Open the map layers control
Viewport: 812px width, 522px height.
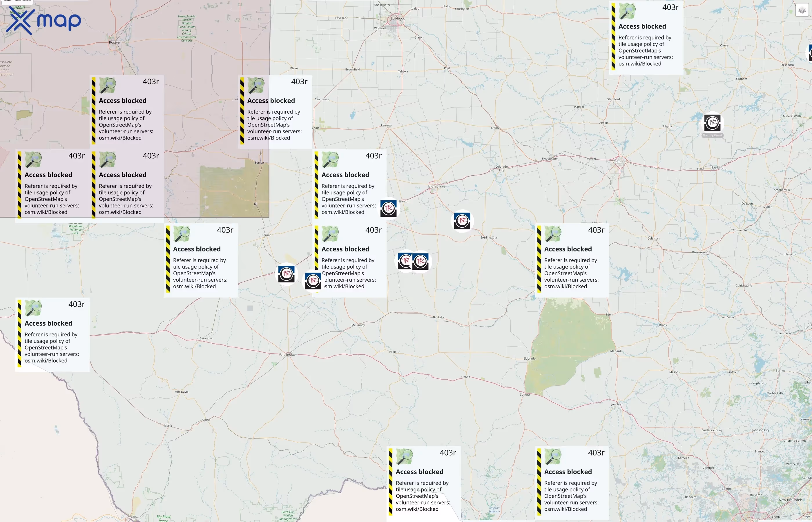[802, 10]
